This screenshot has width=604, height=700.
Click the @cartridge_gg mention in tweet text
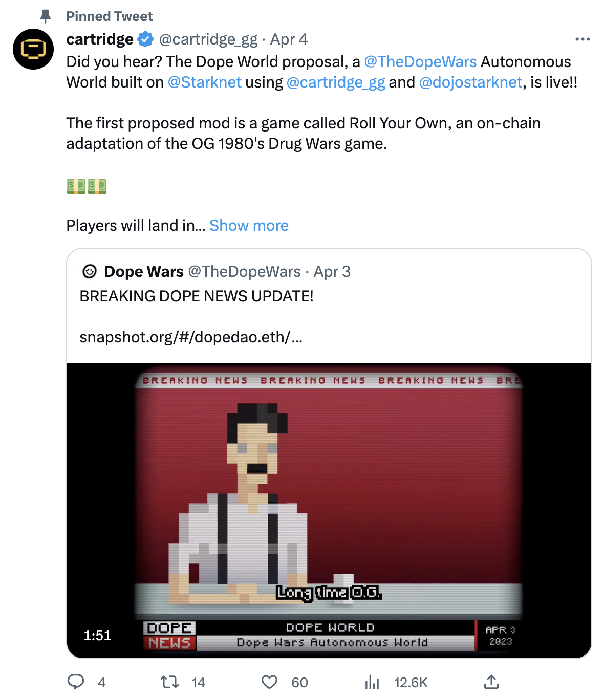pos(336,82)
